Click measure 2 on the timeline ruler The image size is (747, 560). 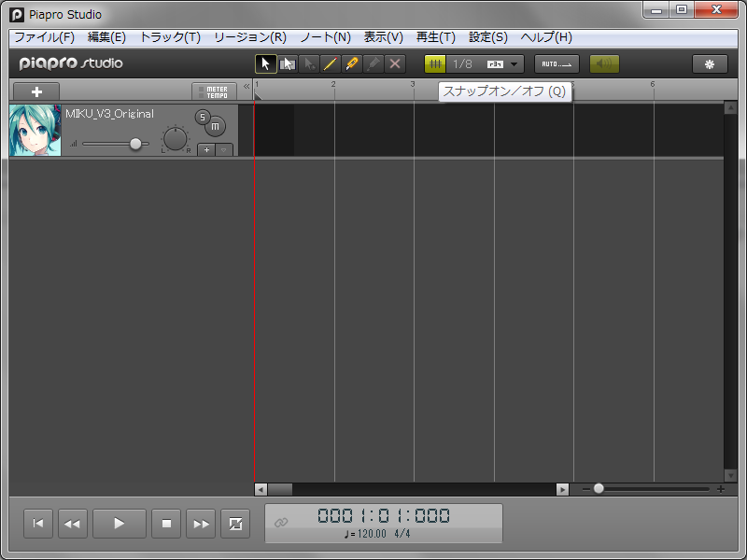pos(333,84)
